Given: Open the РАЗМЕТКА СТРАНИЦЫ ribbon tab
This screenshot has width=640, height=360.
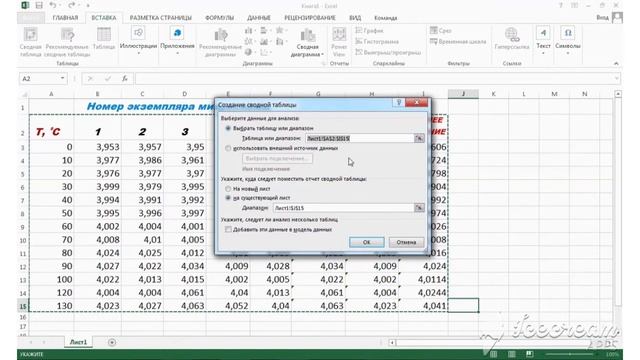Looking at the screenshot, I should (x=161, y=18).
